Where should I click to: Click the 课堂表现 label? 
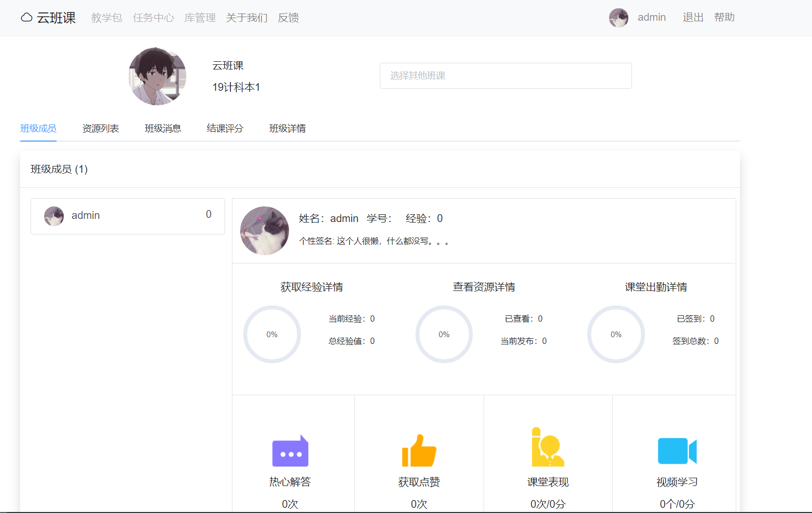548,482
